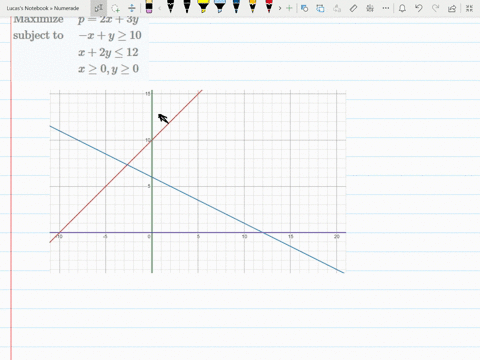
Task: Select the Eraser tool
Action: pos(149,7)
